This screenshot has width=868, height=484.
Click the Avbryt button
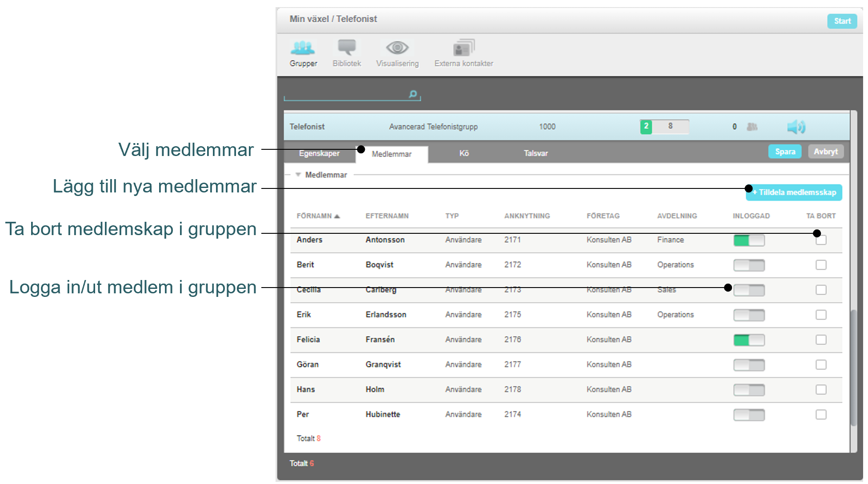click(825, 152)
